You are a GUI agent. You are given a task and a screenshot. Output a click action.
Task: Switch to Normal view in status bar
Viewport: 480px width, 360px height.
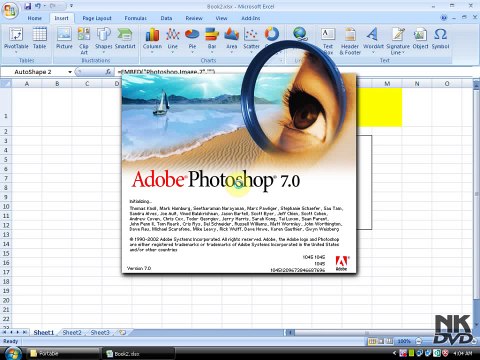click(372, 341)
